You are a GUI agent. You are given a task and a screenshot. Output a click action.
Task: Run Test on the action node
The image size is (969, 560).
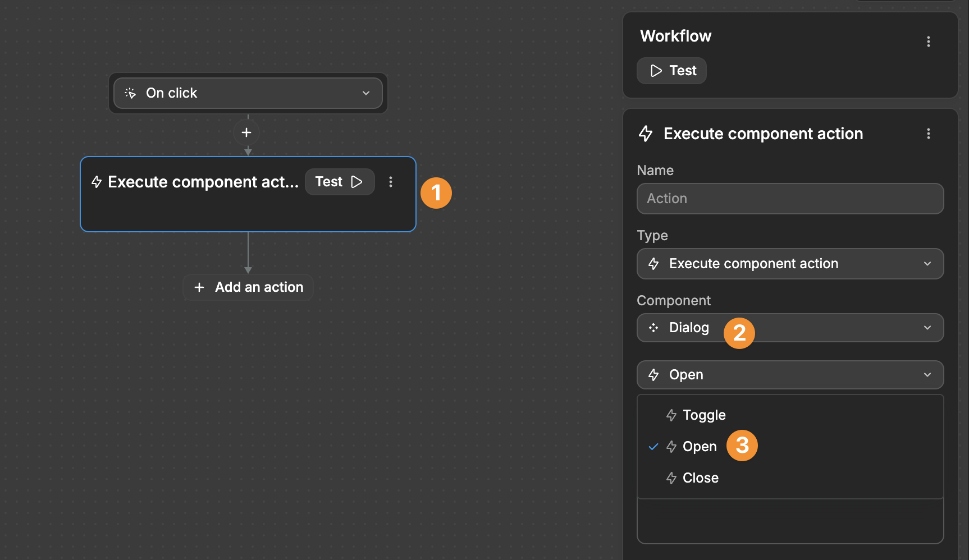tap(339, 182)
